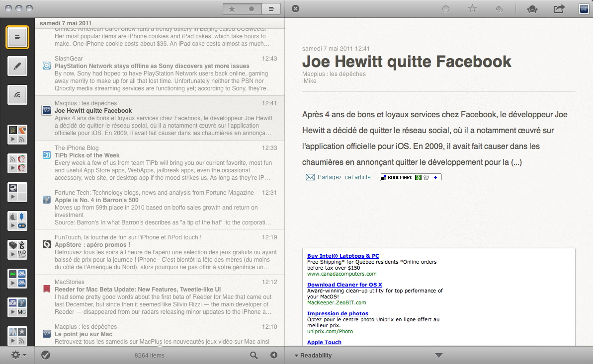Open the gear settings dropdown
Image resolution: width=593 pixels, height=364 pixels.
(x=18, y=355)
